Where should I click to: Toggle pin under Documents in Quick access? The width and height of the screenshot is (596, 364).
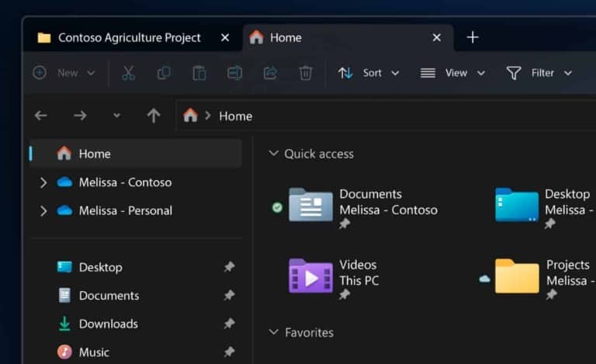[345, 224]
